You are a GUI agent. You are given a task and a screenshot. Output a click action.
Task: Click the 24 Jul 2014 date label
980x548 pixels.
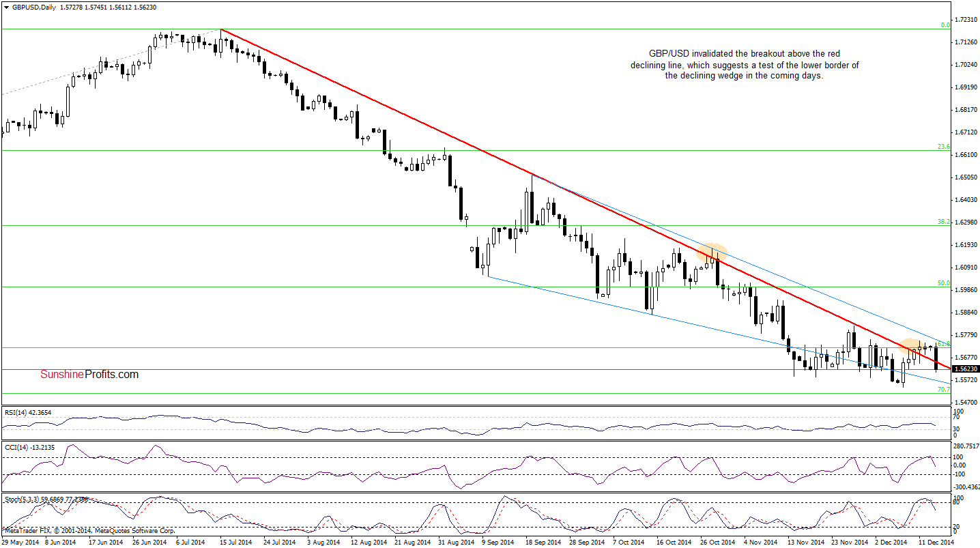click(x=280, y=543)
